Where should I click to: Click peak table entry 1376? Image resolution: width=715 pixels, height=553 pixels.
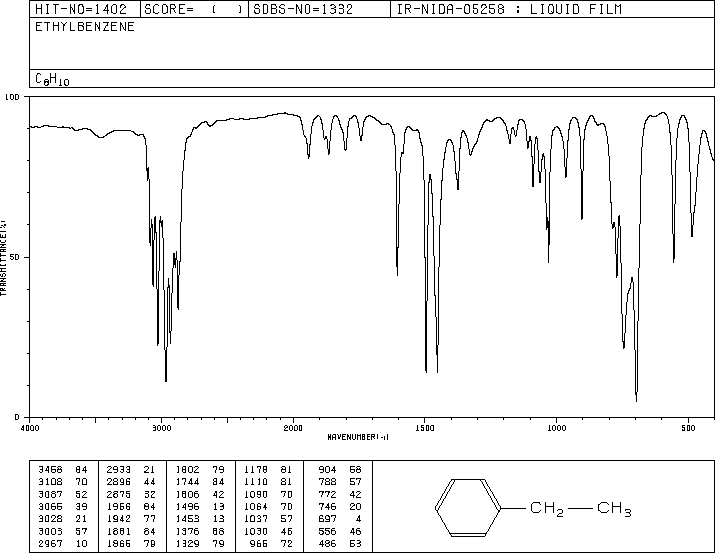[x=187, y=532]
